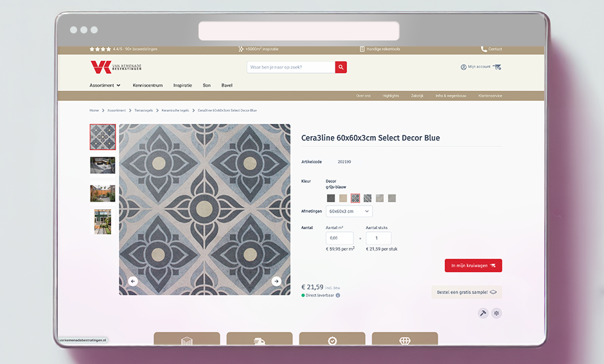Image resolution: width=604 pixels, height=364 pixels.
Task: Click the Aantal m² input field
Action: (x=339, y=238)
